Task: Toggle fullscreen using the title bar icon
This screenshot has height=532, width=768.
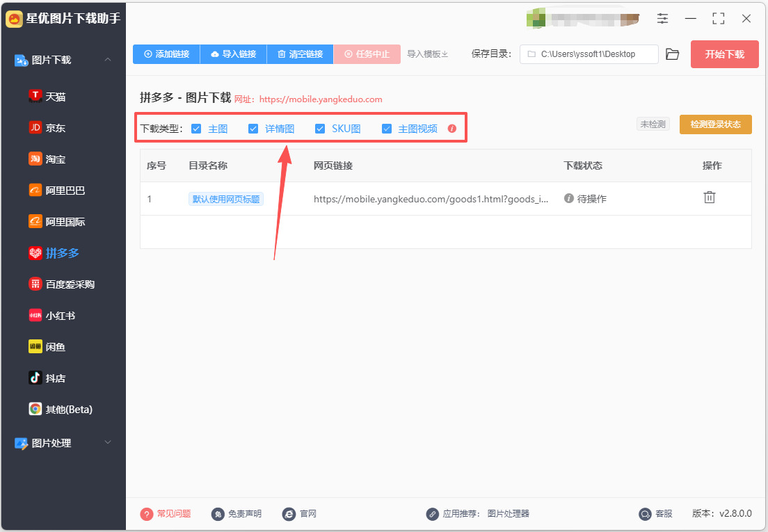Action: point(719,19)
